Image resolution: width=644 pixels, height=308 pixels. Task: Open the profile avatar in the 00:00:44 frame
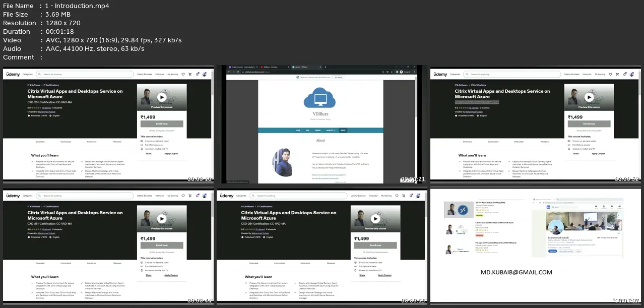pyautogui.click(x=204, y=196)
